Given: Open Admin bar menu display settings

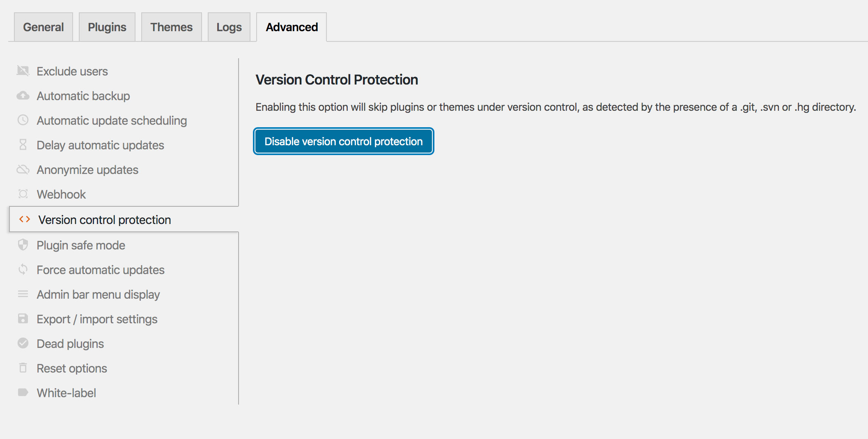Looking at the screenshot, I should tap(98, 295).
